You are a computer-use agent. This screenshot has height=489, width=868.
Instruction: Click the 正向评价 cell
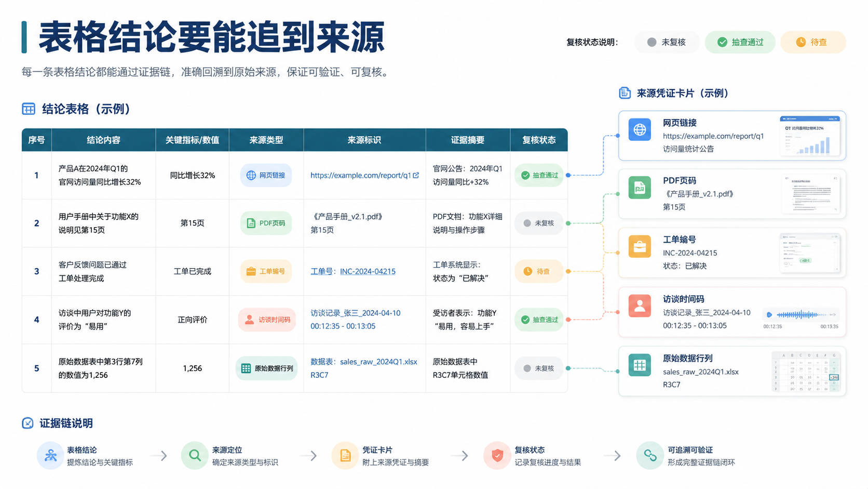pos(192,320)
